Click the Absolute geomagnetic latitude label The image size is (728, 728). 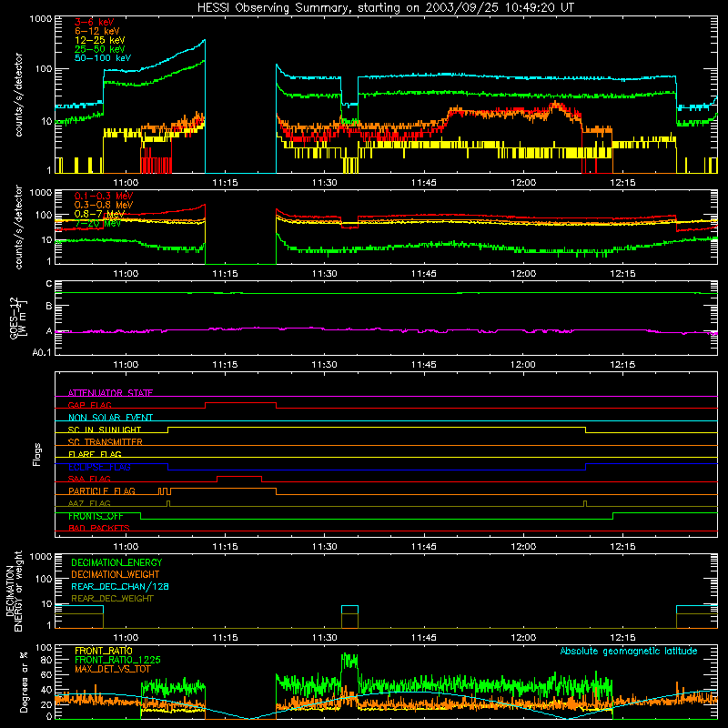[x=629, y=651]
